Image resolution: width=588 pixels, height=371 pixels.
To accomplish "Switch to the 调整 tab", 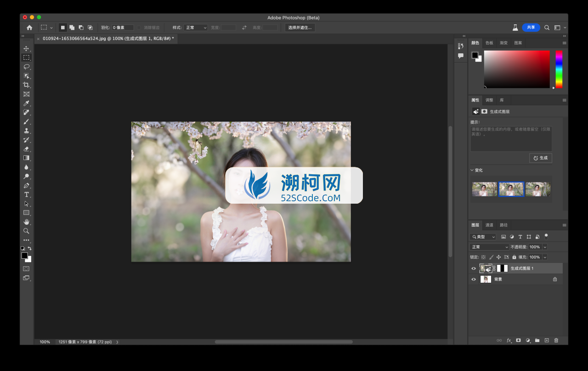I will click(x=489, y=100).
